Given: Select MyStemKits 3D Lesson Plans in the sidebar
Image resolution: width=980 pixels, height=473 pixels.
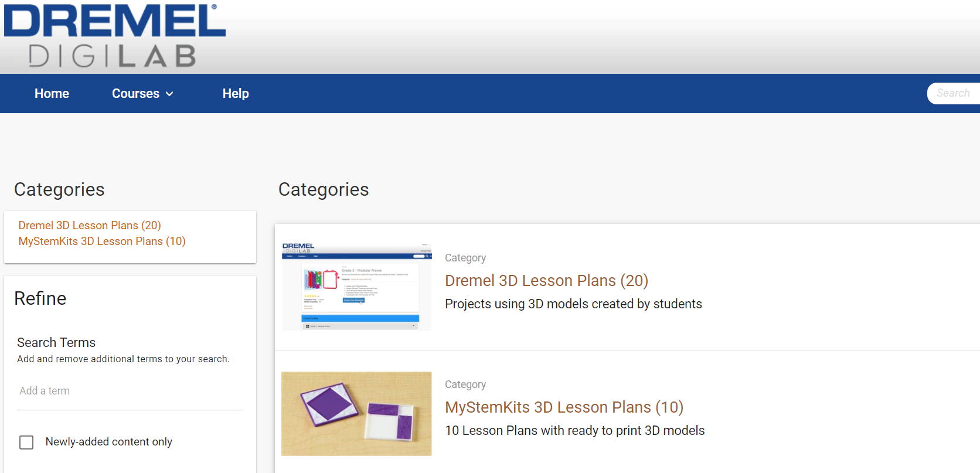Looking at the screenshot, I should pos(102,241).
